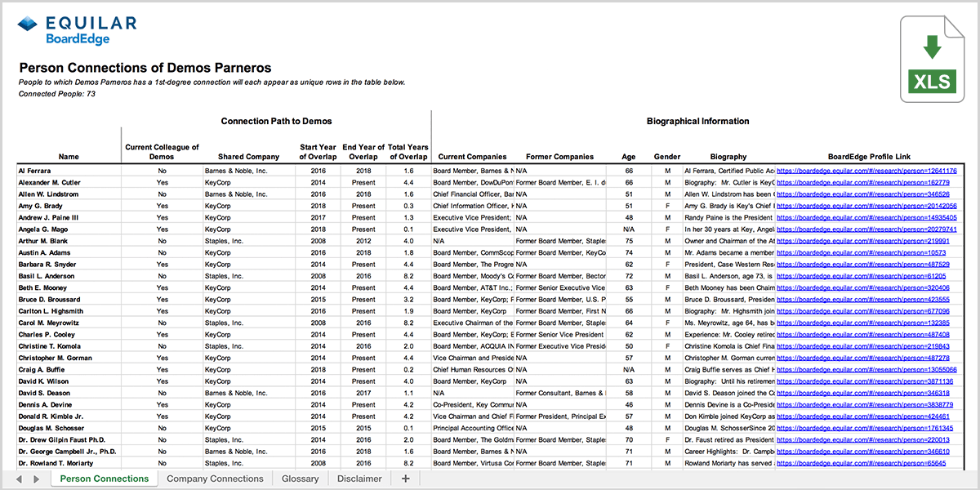
Task: Open Basil L. Anderson's profile link
Action: click(x=861, y=276)
